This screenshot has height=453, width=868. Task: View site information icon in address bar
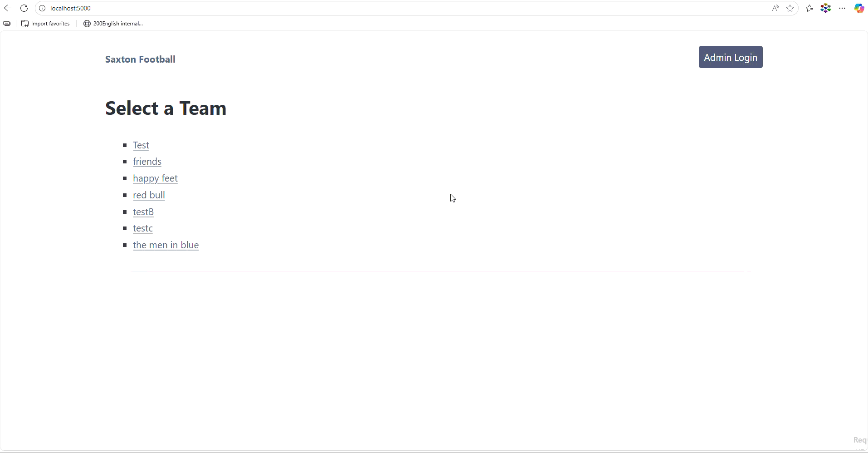click(x=42, y=8)
